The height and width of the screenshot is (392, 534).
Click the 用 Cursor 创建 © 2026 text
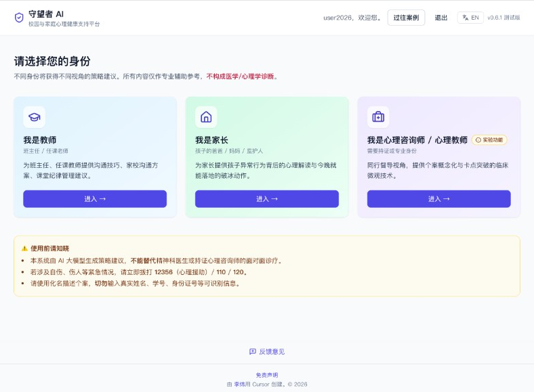(276, 384)
